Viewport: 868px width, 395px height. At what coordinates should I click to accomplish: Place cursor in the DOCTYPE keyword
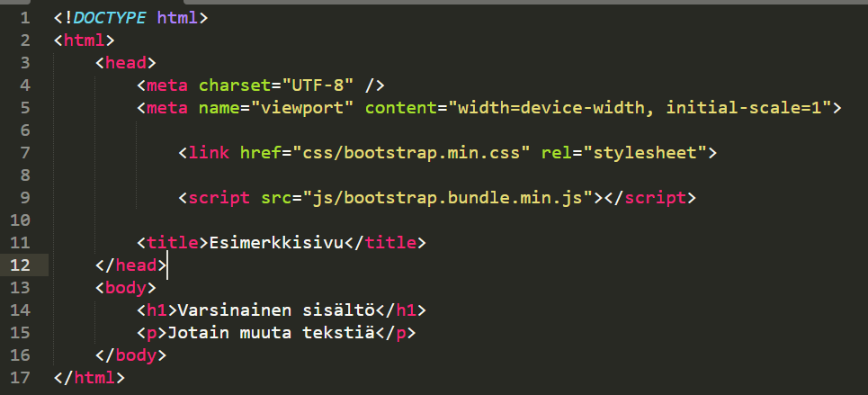pos(110,18)
